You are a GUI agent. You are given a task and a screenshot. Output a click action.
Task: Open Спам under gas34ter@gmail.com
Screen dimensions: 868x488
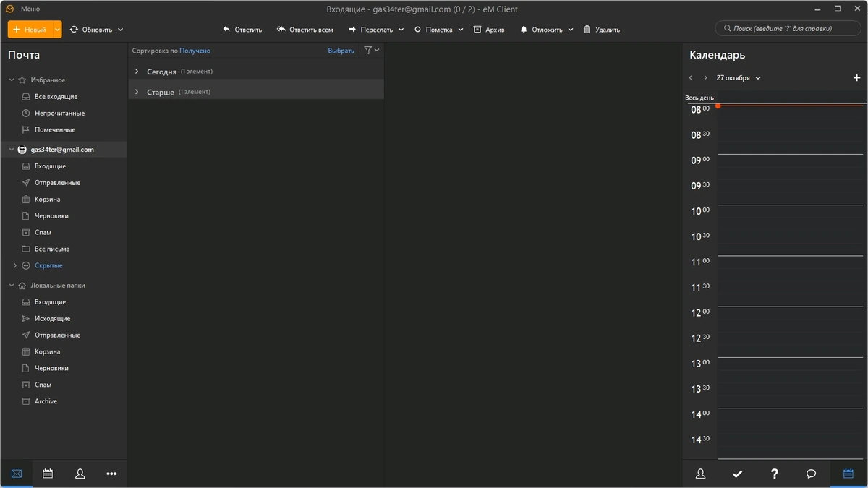coord(43,233)
